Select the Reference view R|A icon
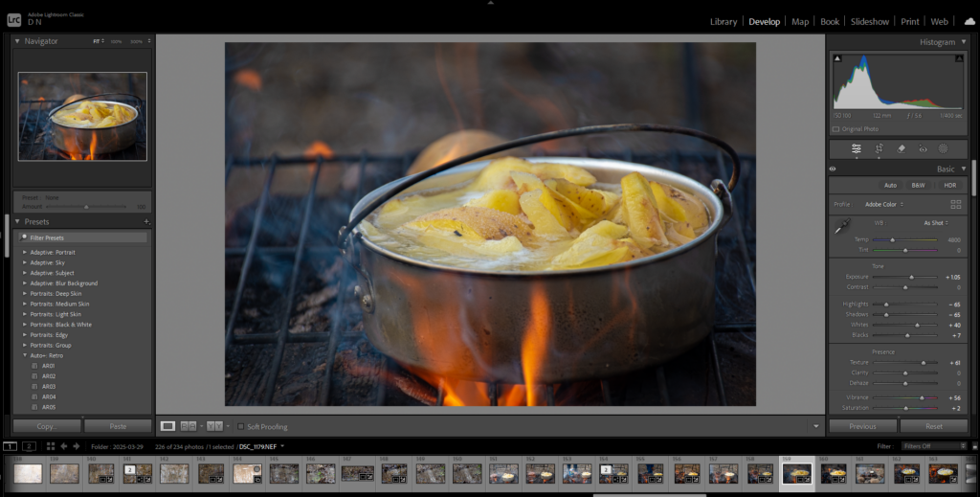980x497 pixels. 189,426
